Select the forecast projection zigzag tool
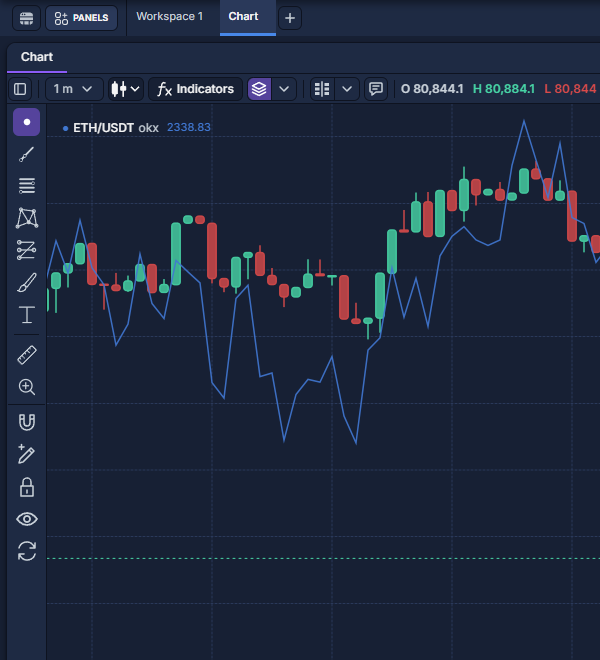This screenshot has width=600, height=660. [x=27, y=250]
